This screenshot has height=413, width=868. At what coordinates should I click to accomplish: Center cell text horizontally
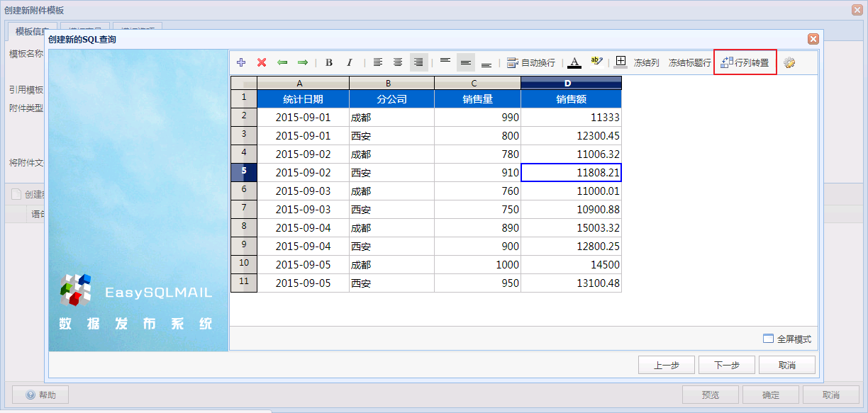point(398,62)
